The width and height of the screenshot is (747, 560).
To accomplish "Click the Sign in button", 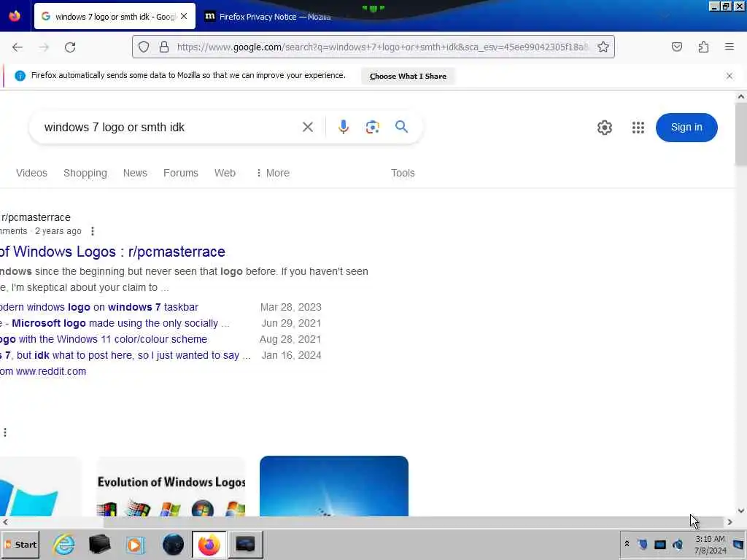I will pos(686,127).
